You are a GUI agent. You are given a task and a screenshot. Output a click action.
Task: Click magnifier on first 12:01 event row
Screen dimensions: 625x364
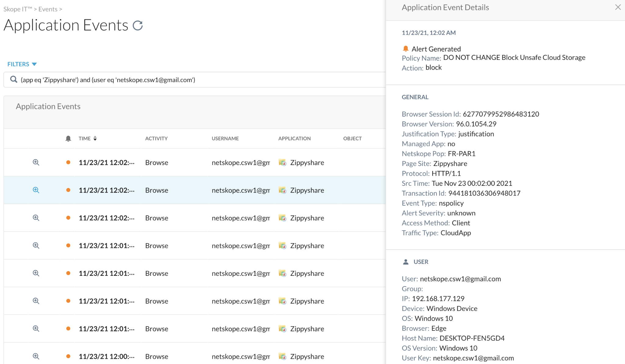(x=36, y=246)
